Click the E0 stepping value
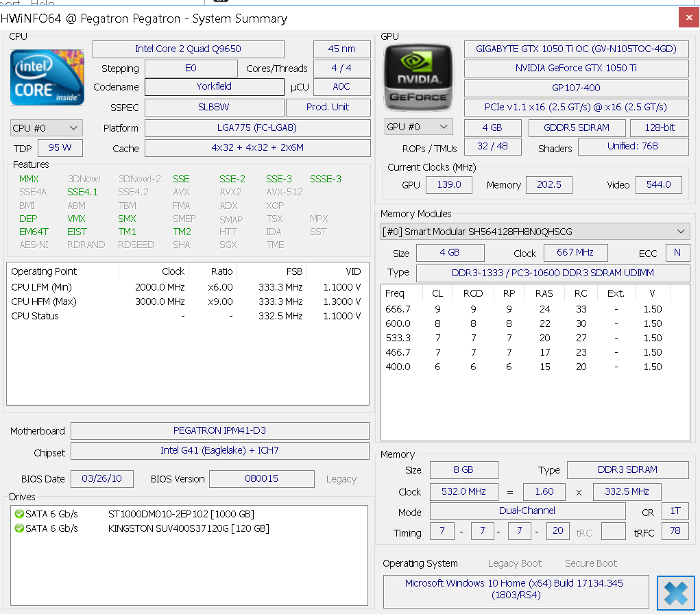Screen dimensions: 700x614 tap(191, 69)
